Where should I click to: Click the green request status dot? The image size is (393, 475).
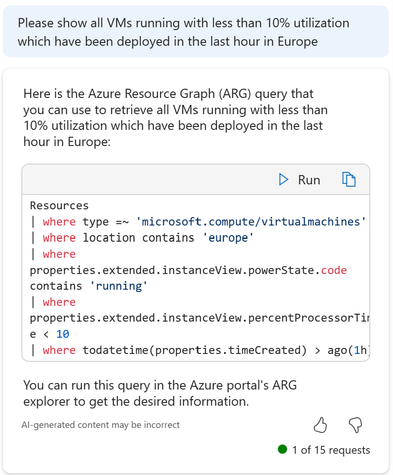pyautogui.click(x=282, y=449)
